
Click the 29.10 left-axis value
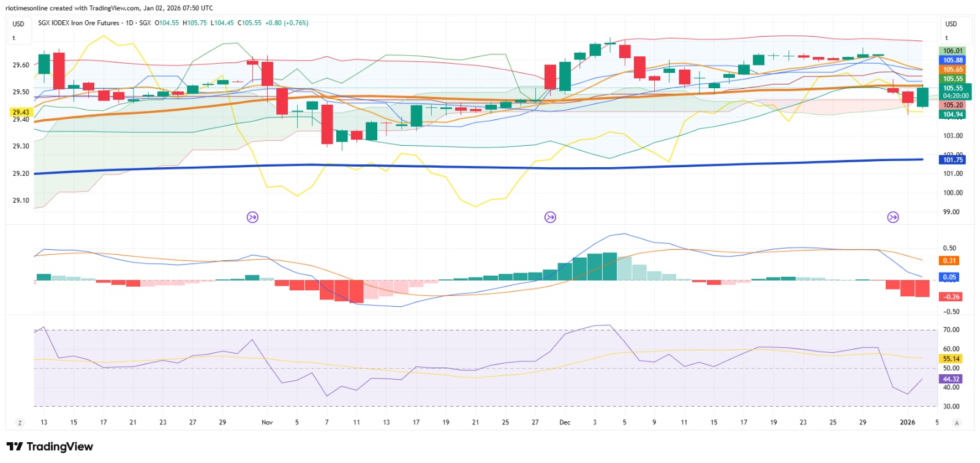coord(21,200)
